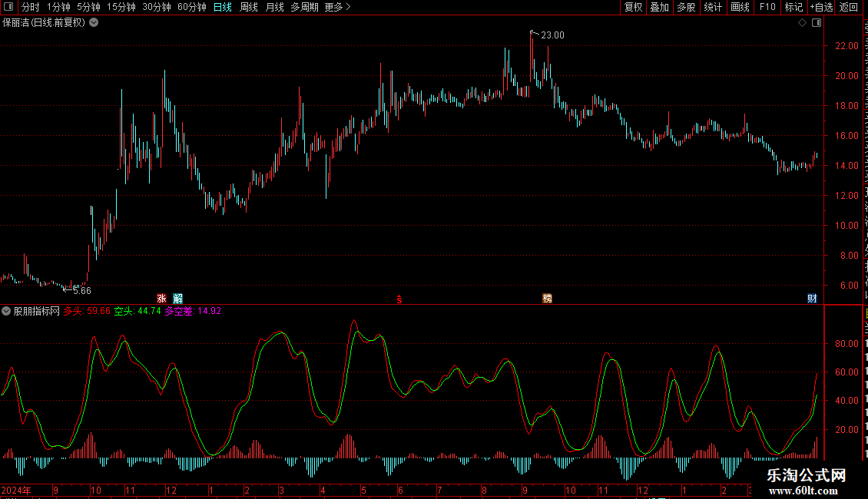Open F10 company info
This screenshot has width=868, height=499.
pos(767,7)
